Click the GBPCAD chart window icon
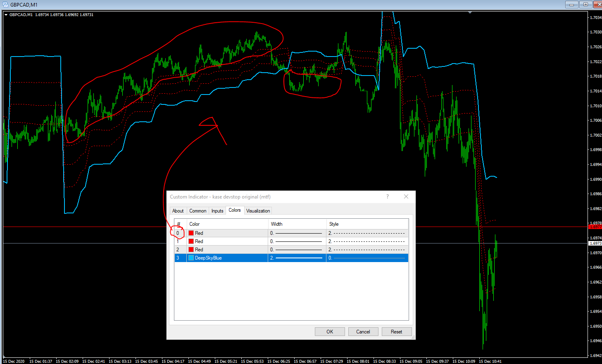Viewport: 602px width, 364px height. (5, 5)
